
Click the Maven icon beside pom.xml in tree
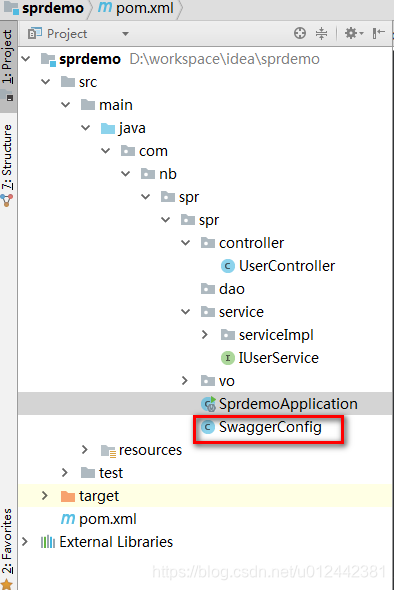click(x=68, y=519)
